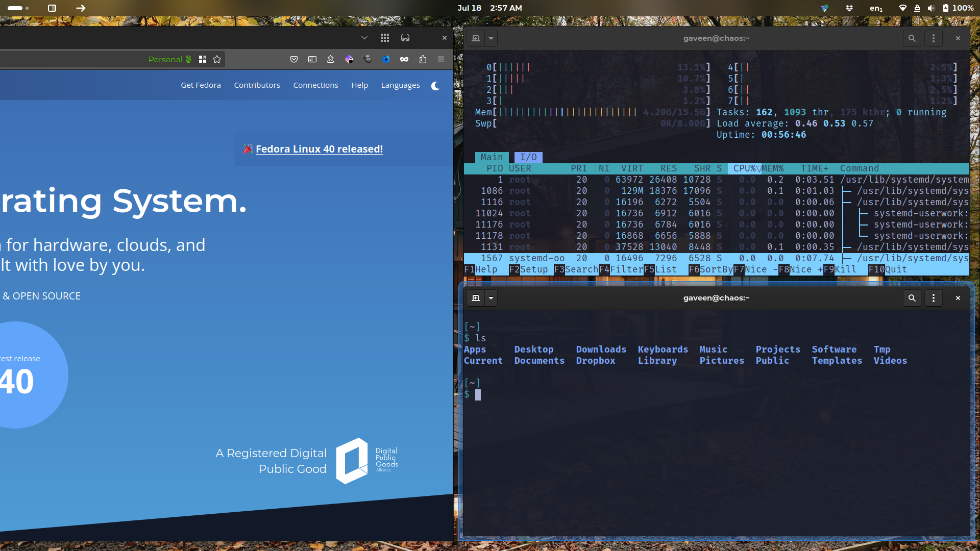
Task: Open the VPN shield tray icon in top bar
Action: tap(825, 8)
